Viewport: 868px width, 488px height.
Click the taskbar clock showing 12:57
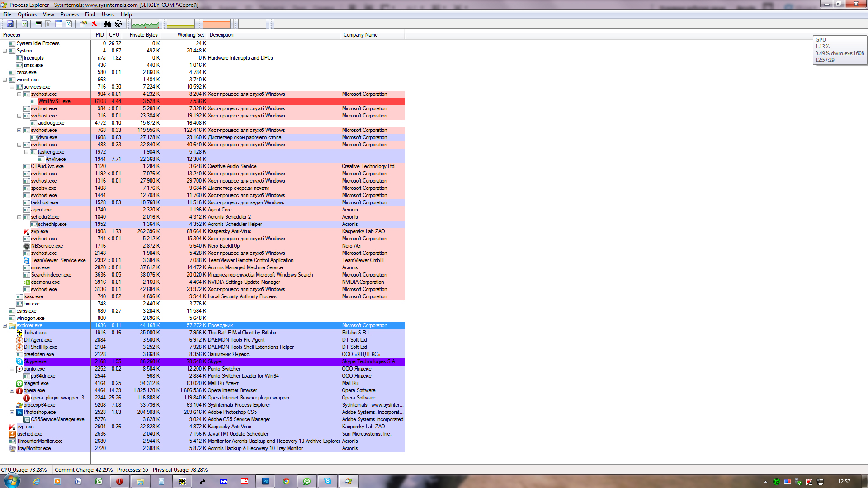pyautogui.click(x=844, y=482)
